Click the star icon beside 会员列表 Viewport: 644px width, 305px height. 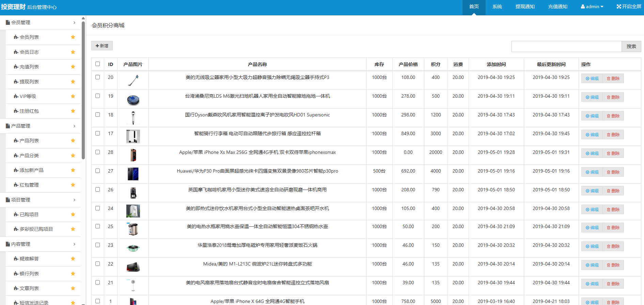(x=73, y=37)
